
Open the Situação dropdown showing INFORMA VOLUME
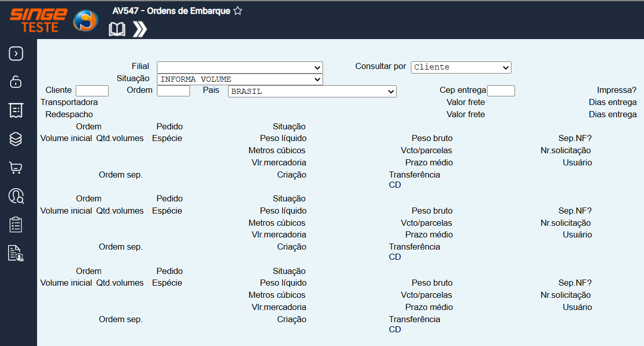[x=240, y=79]
